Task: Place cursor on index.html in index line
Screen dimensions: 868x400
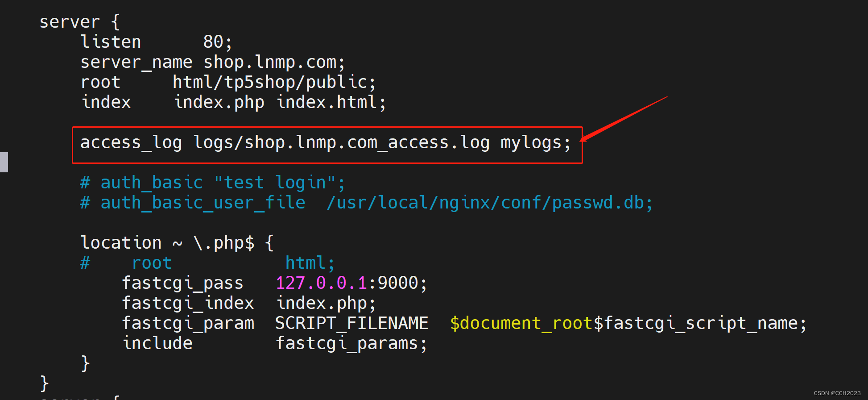Action: point(330,102)
